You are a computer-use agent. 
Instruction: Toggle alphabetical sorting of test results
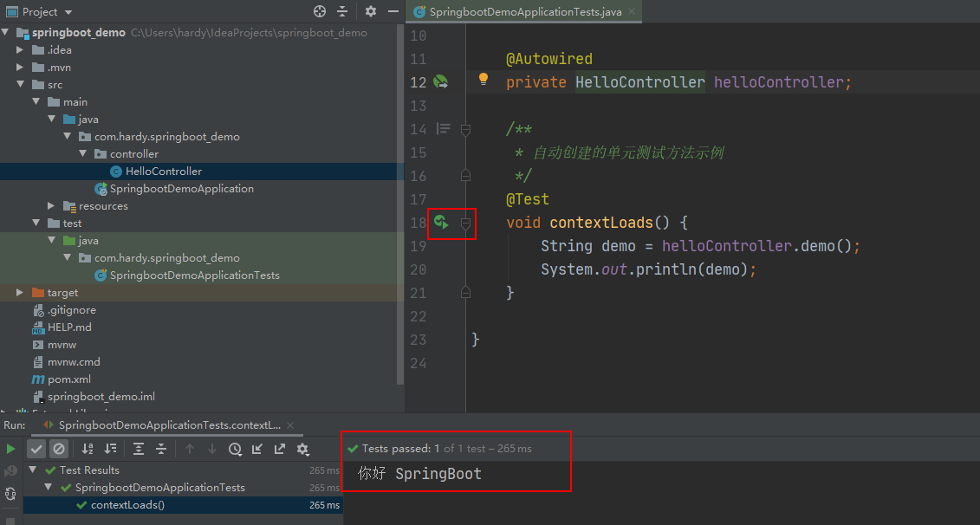point(88,449)
